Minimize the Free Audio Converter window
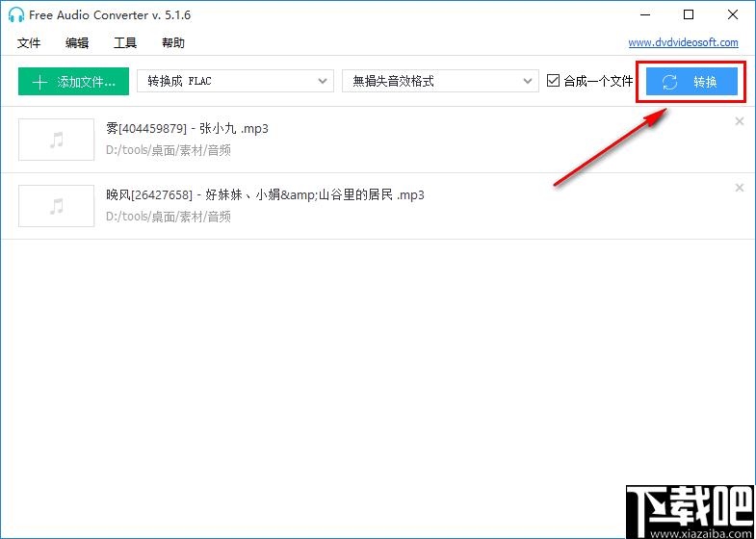756x539 pixels. point(644,15)
